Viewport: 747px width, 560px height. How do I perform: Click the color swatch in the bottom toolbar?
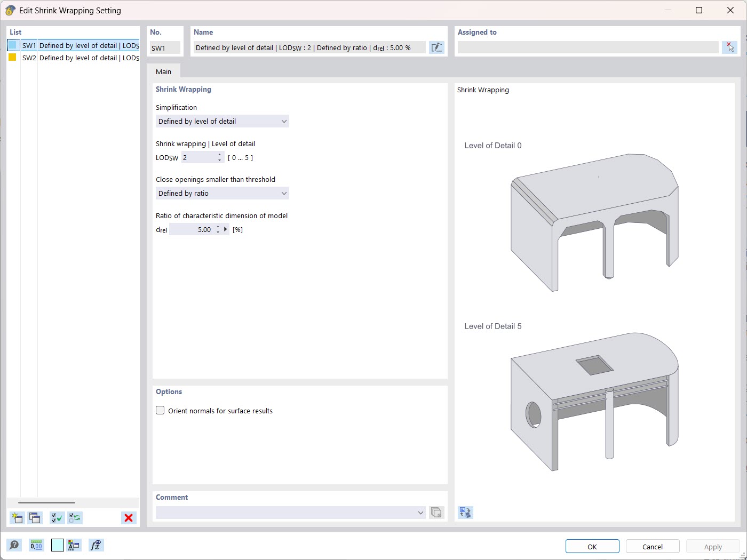[x=57, y=545]
